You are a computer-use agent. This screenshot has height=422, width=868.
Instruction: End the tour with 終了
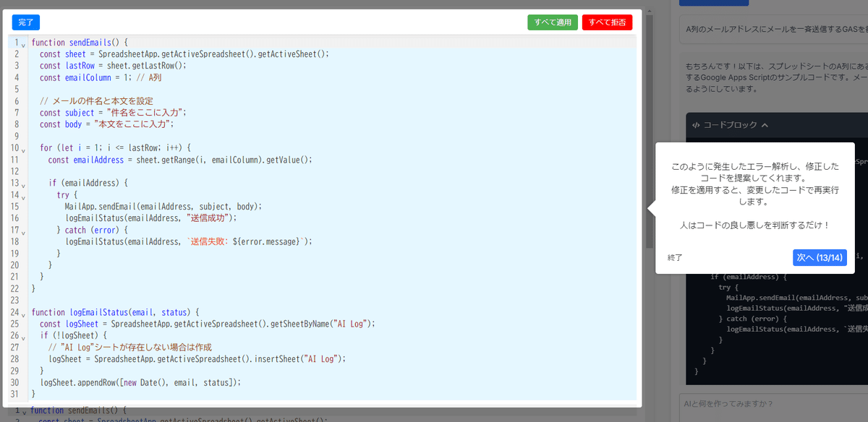[x=675, y=257]
